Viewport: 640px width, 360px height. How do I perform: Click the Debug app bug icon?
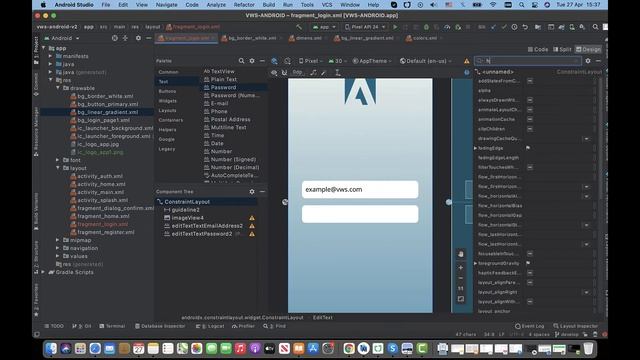[426, 27]
